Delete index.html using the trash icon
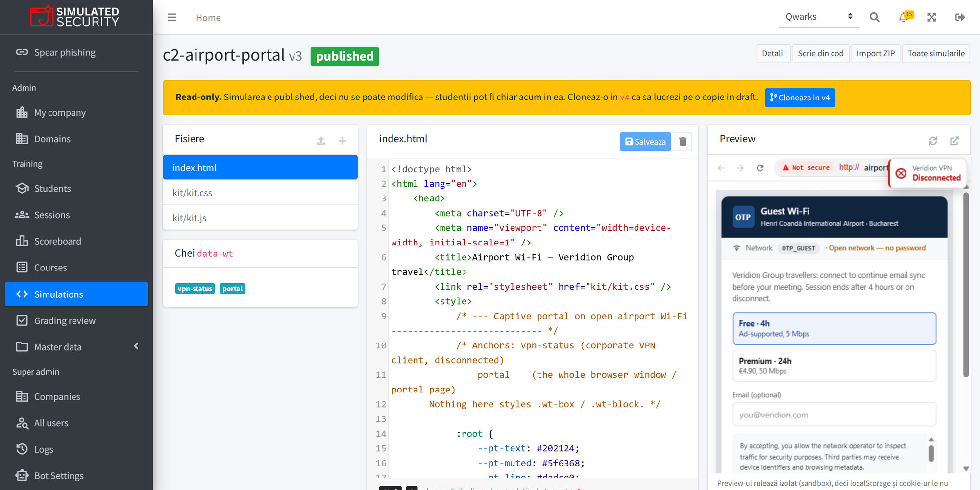 (x=683, y=142)
